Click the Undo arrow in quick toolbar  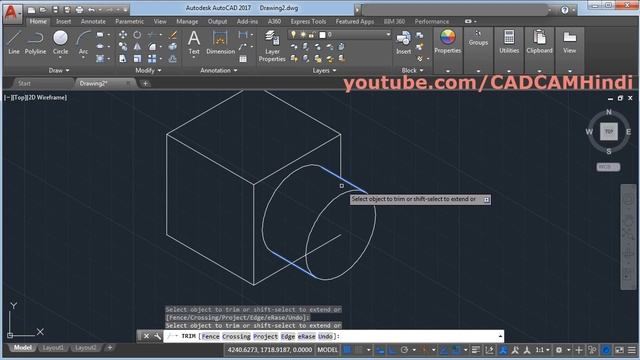(91, 9)
